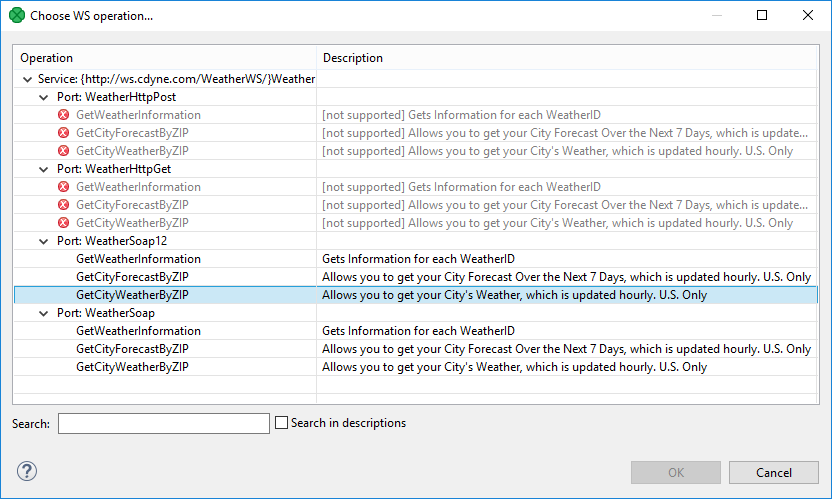The width and height of the screenshot is (832, 499).
Task: Collapse the Port: WeatherSoap12 node
Action: 43,241
